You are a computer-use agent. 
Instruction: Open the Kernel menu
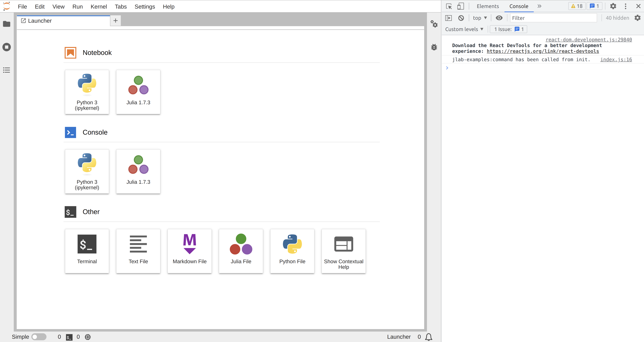coord(99,6)
